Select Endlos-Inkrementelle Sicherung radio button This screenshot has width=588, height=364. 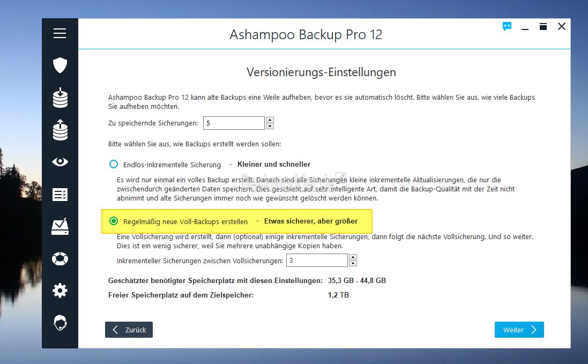[x=113, y=164]
